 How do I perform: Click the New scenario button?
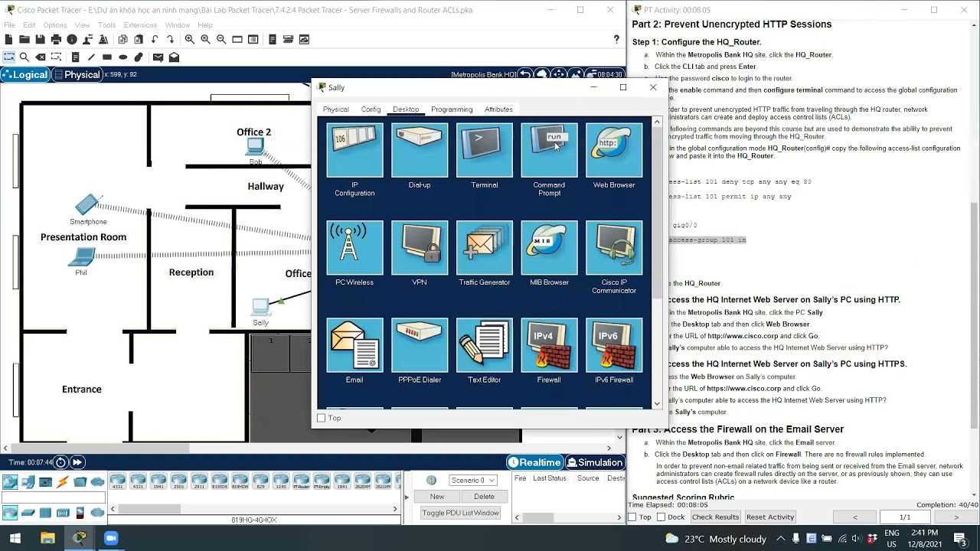(x=437, y=497)
